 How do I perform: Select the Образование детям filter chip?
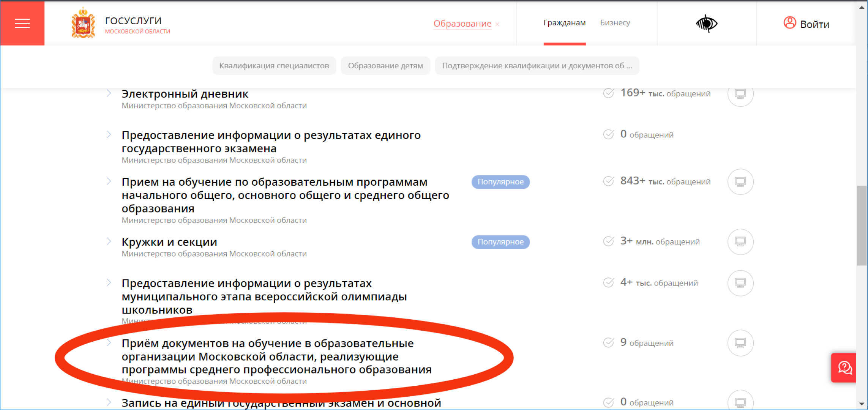385,65
